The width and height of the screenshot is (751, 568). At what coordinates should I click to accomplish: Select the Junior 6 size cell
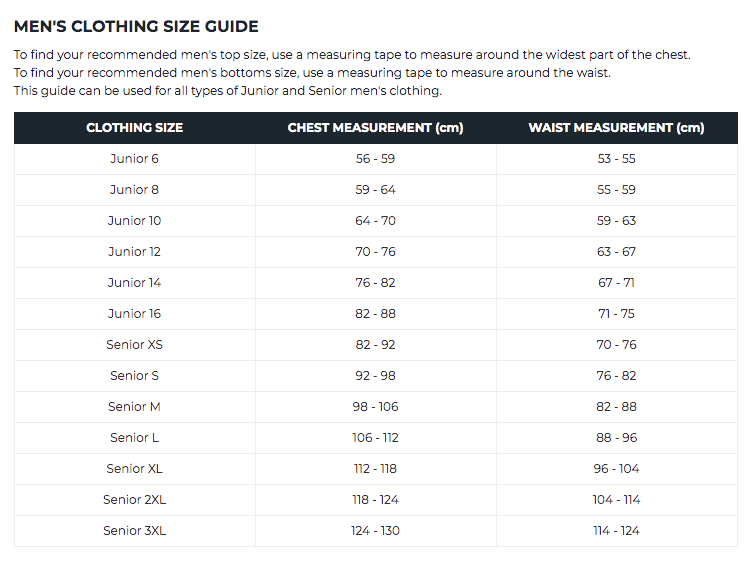(x=134, y=159)
